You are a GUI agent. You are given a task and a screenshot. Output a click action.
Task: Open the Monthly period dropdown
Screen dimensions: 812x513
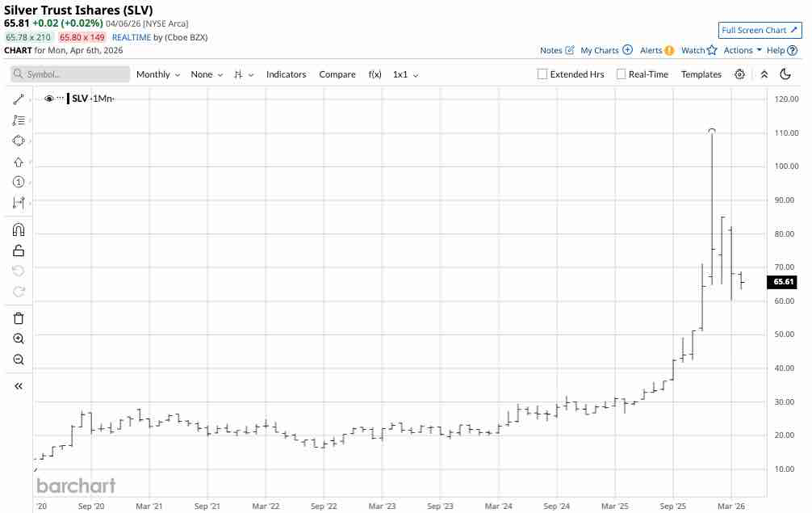pyautogui.click(x=158, y=74)
